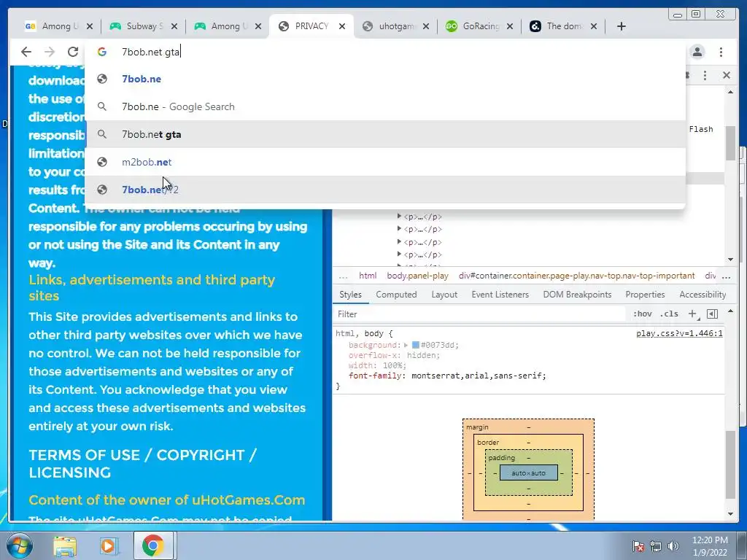The image size is (747, 560).
Task: Expand the third collapsed <p> element
Action: 399,242
